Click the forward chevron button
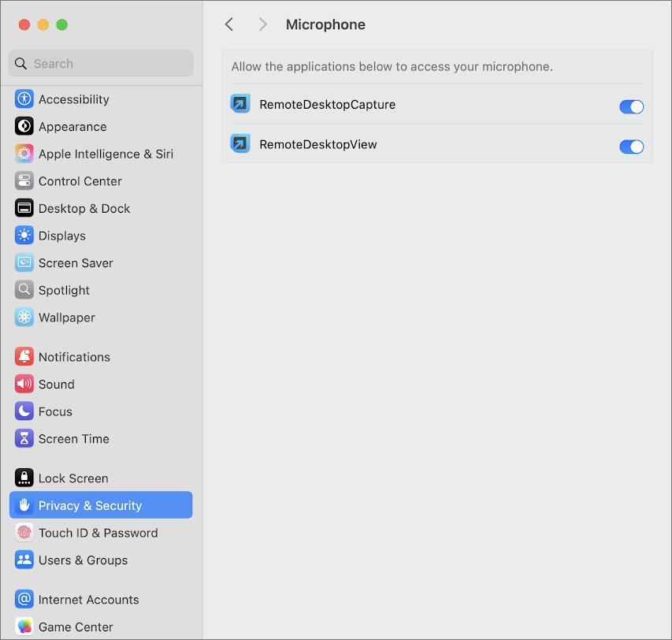 coord(263,24)
